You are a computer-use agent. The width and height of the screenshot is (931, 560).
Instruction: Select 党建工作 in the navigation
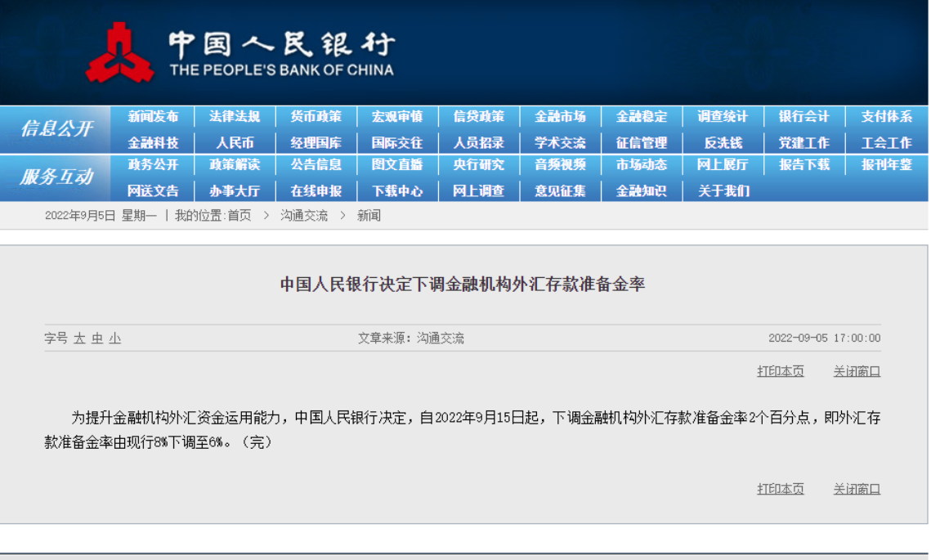[x=804, y=142]
